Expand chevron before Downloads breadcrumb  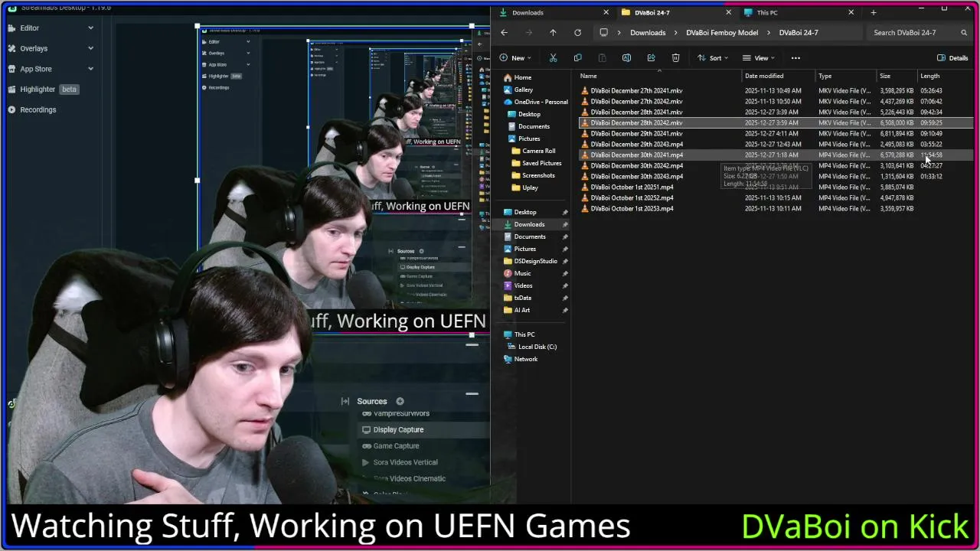coord(619,33)
